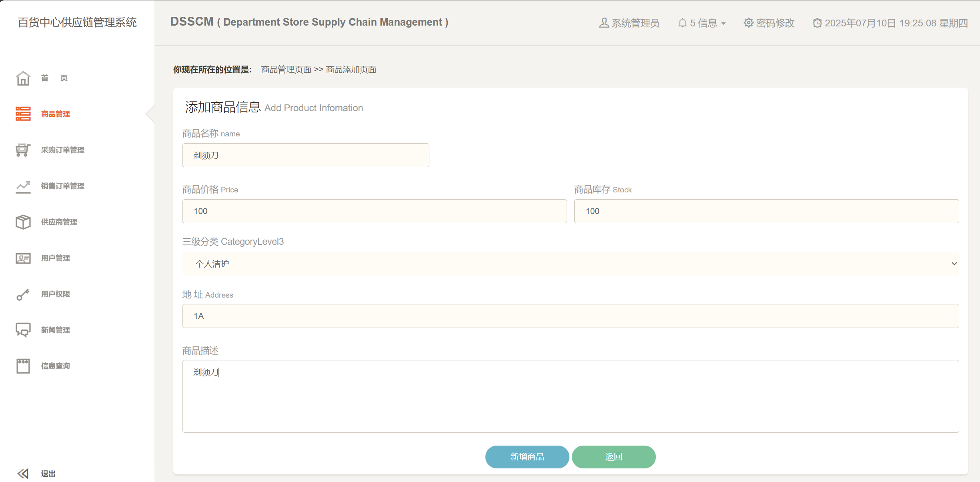Click the shopping cart purchase order icon
The height and width of the screenshot is (482, 980).
point(23,150)
